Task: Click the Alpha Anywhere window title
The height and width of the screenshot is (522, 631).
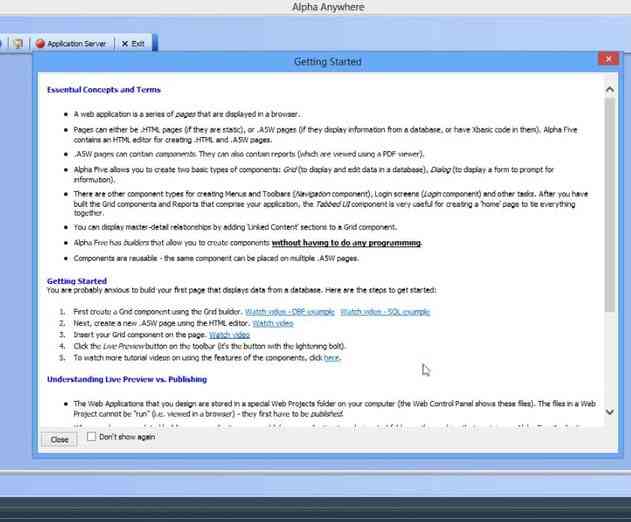Action: click(x=328, y=7)
